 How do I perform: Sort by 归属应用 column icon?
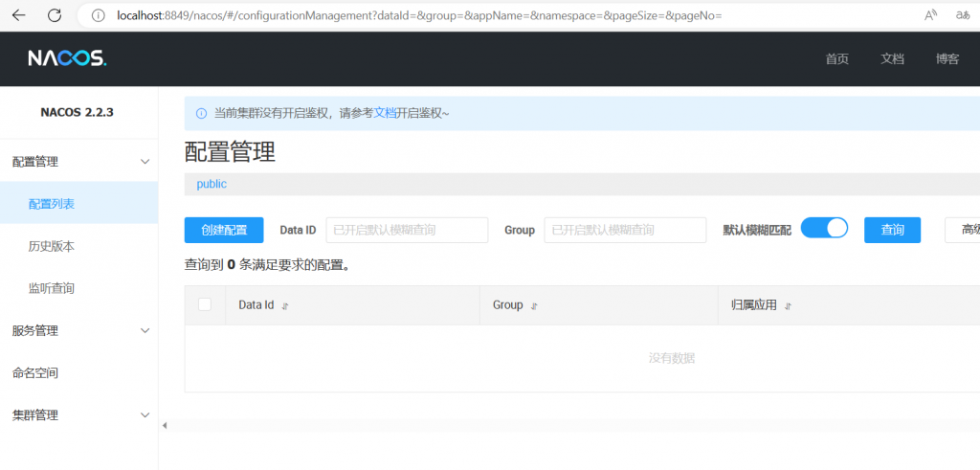788,306
